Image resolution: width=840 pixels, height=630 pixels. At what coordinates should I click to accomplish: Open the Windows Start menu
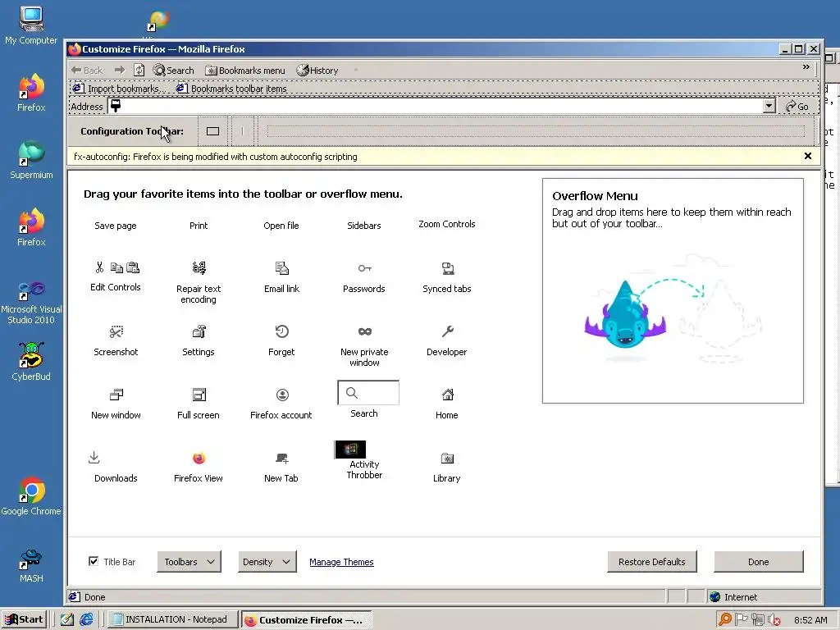pos(24,619)
